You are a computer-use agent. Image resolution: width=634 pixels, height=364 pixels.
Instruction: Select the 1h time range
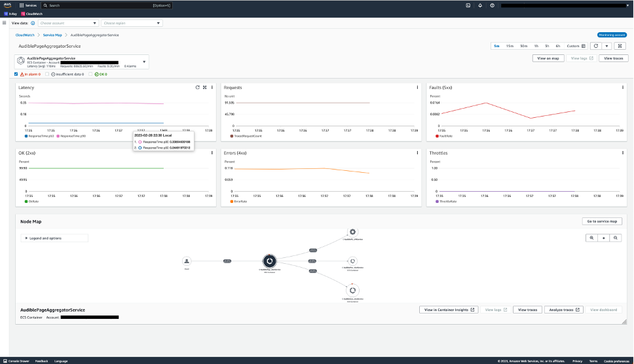pyautogui.click(x=536, y=46)
